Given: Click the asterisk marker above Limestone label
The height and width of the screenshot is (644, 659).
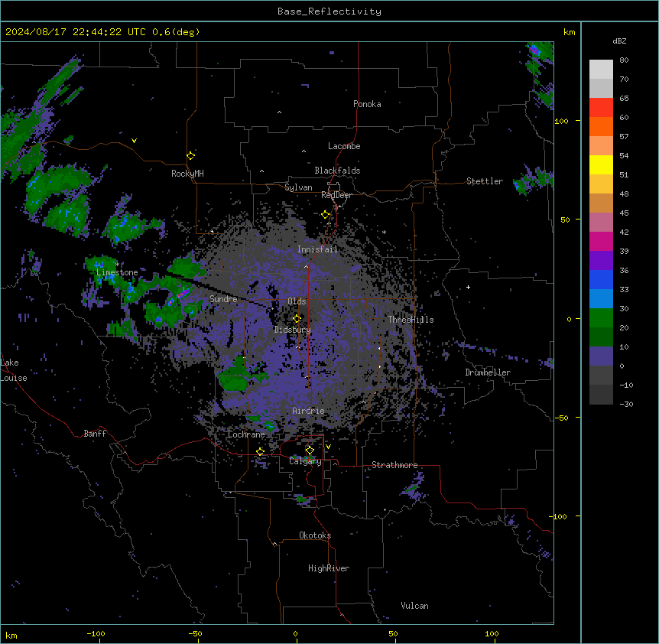Looking at the screenshot, I should [118, 265].
